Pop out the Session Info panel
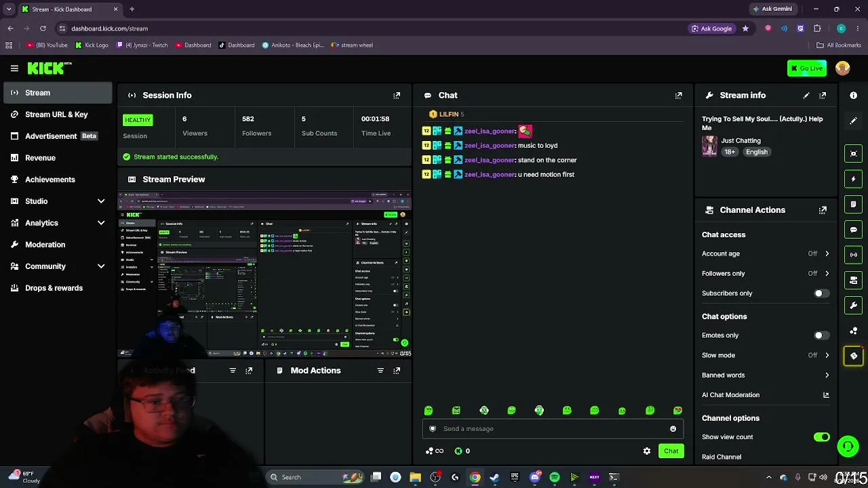 [x=397, y=96]
